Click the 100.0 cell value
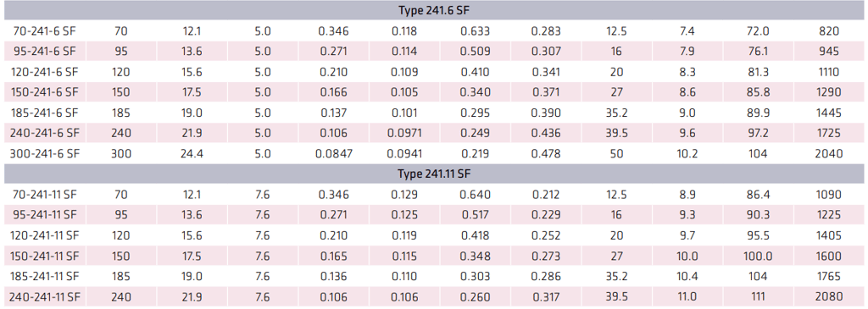Screen dimensions: 868x309 757,256
